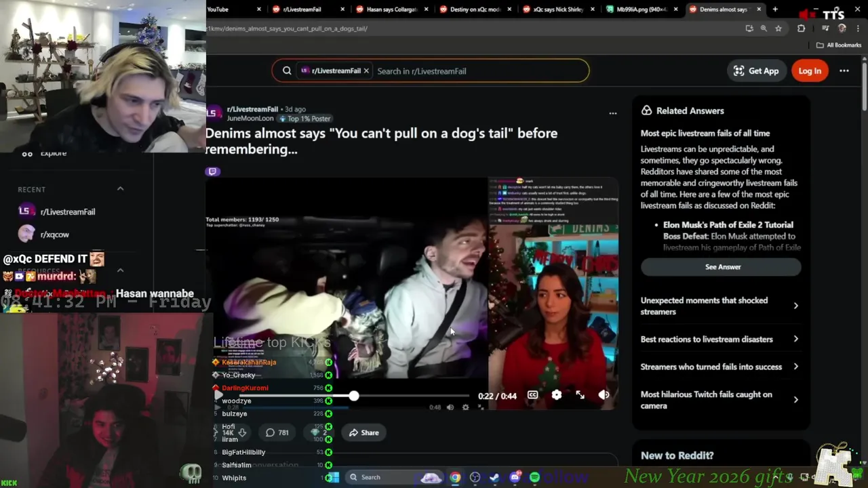Open r/xqcow in recent sidebar

coord(54,235)
